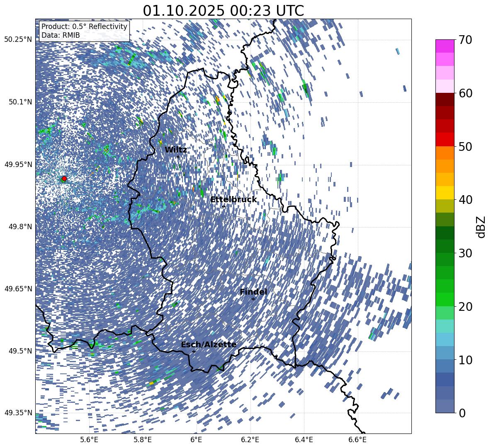The width and height of the screenshot is (491, 448).
Task: Click the plot title '01.10.2025 00:23 UTC'
Action: pos(223,11)
